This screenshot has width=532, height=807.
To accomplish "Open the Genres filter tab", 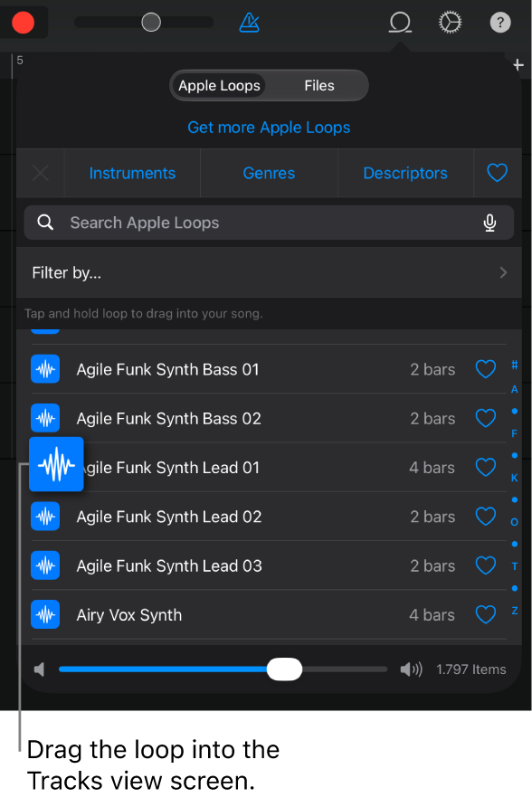I will click(269, 173).
